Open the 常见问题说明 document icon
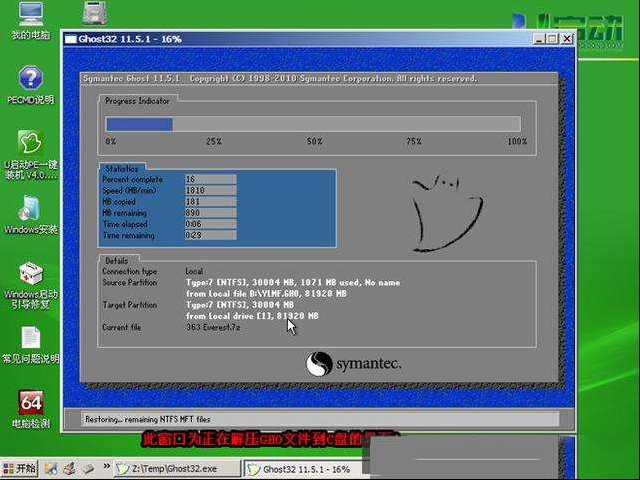Image resolution: width=640 pixels, height=480 pixels. pos(31,345)
